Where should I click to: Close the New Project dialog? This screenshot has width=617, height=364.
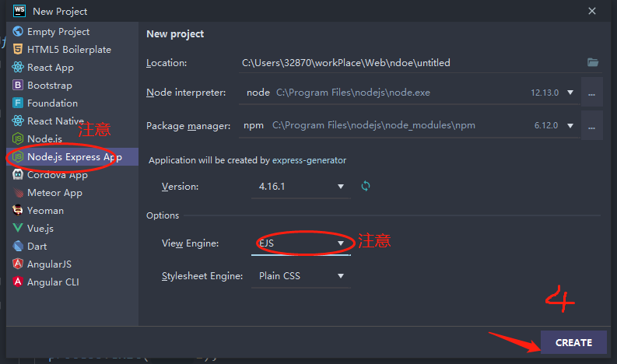pos(592,11)
